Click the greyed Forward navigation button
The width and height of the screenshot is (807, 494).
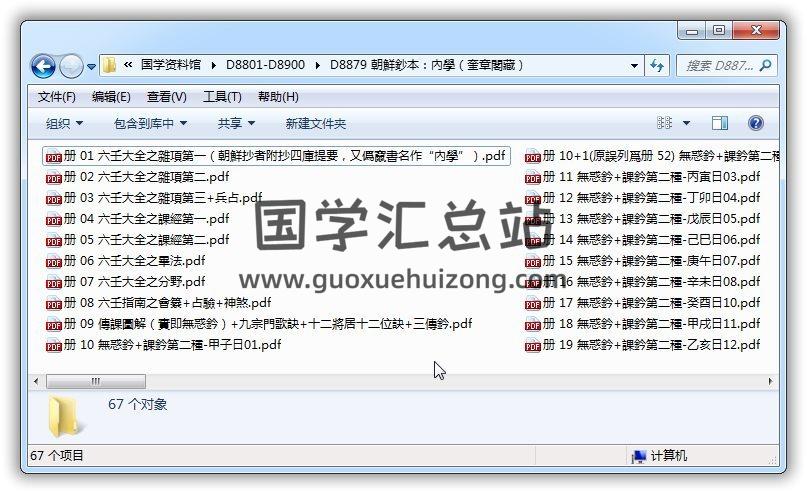71,66
